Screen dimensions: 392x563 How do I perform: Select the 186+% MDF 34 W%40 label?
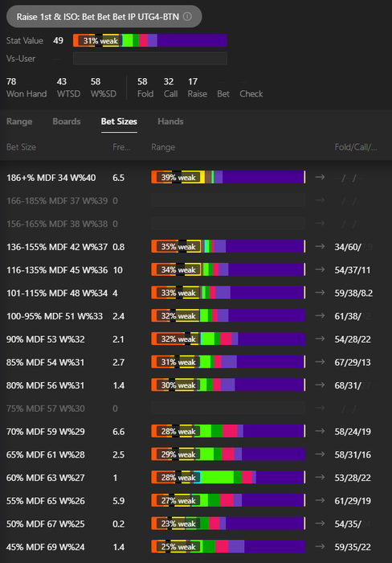(x=51, y=178)
